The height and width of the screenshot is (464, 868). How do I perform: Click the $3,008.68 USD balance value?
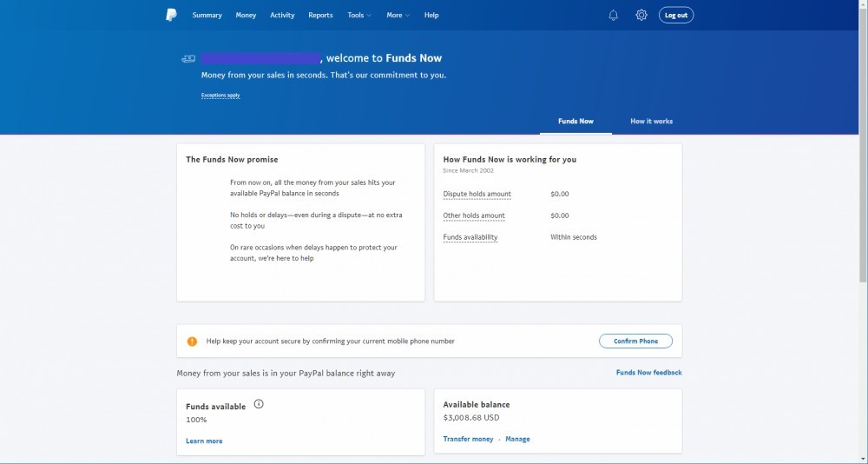pyautogui.click(x=471, y=418)
